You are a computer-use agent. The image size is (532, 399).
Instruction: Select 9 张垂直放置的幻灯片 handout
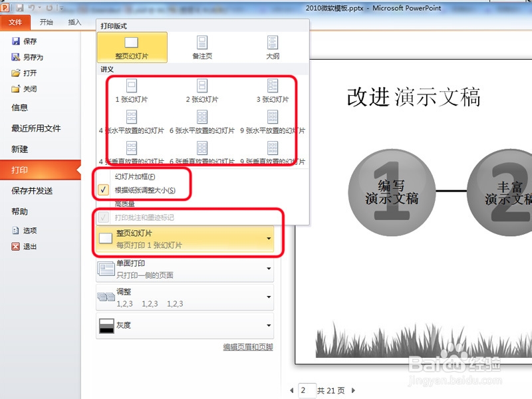273,148
